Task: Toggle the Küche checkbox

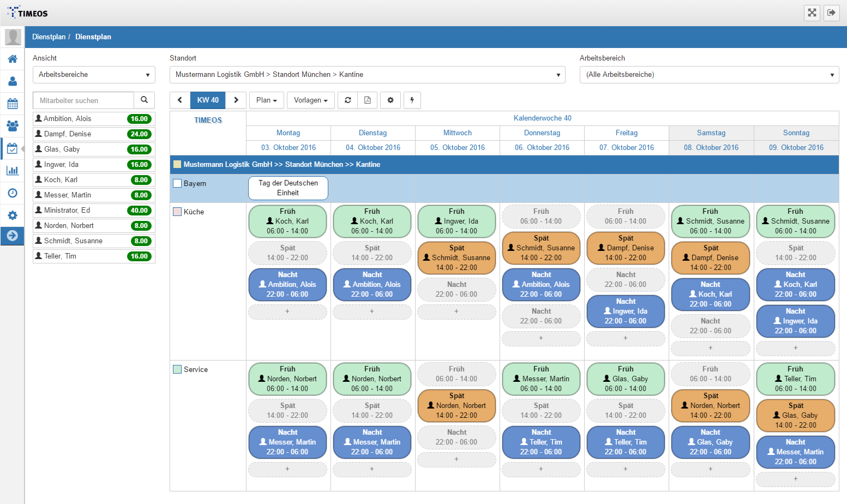Action: pos(177,212)
